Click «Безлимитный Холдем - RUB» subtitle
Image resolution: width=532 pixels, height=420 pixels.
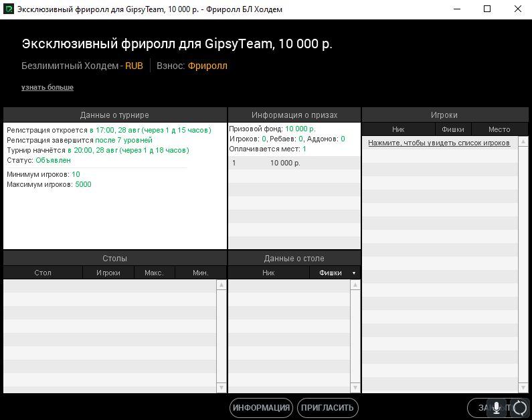point(82,66)
